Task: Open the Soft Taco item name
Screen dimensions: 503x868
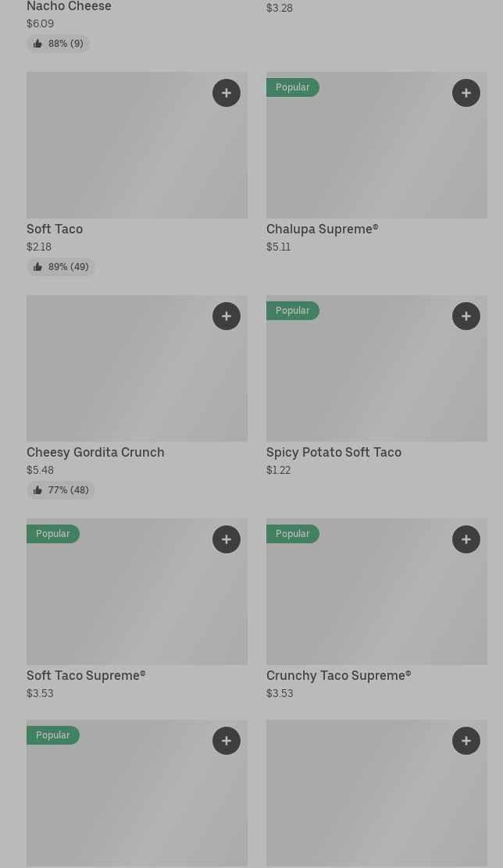Action: 55,229
